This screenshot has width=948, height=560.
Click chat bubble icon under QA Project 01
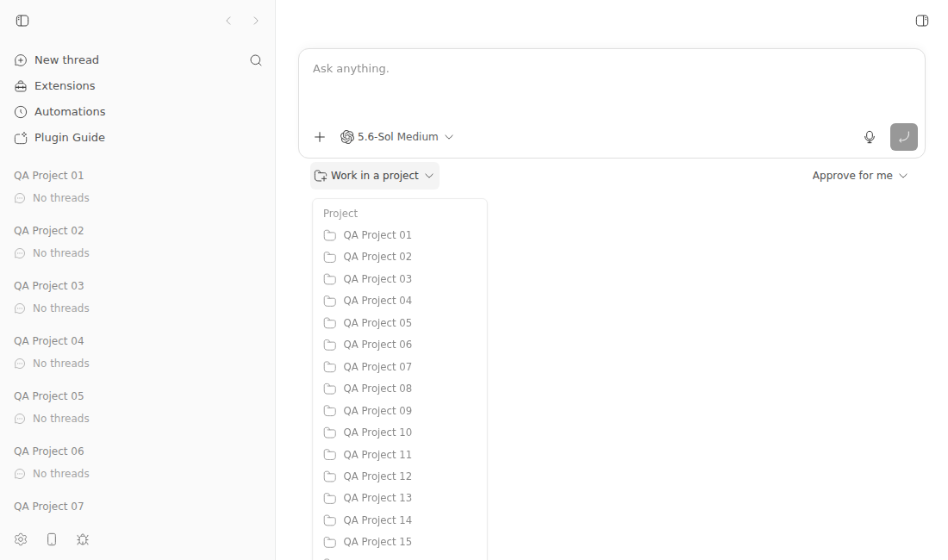(x=20, y=198)
